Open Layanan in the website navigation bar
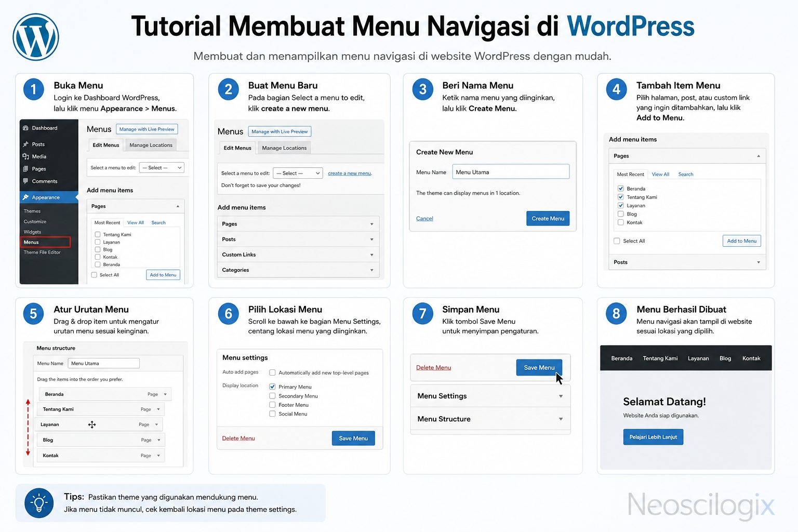 (698, 358)
